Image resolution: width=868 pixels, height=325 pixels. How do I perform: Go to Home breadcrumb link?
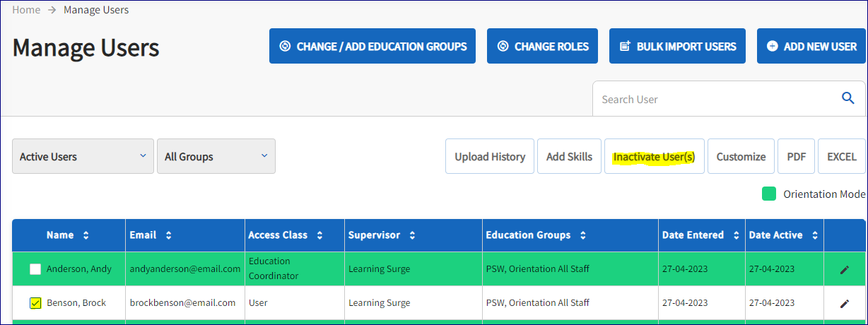26,10
